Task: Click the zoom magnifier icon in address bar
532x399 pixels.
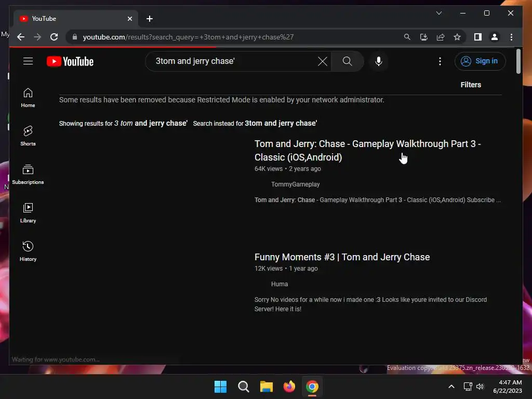Action: 407,37
